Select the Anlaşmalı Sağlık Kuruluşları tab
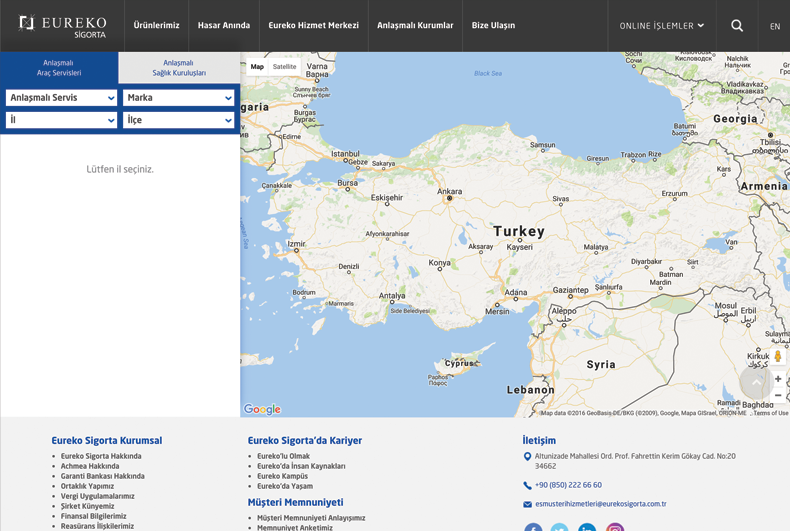The height and width of the screenshot is (531, 790). pos(179,68)
